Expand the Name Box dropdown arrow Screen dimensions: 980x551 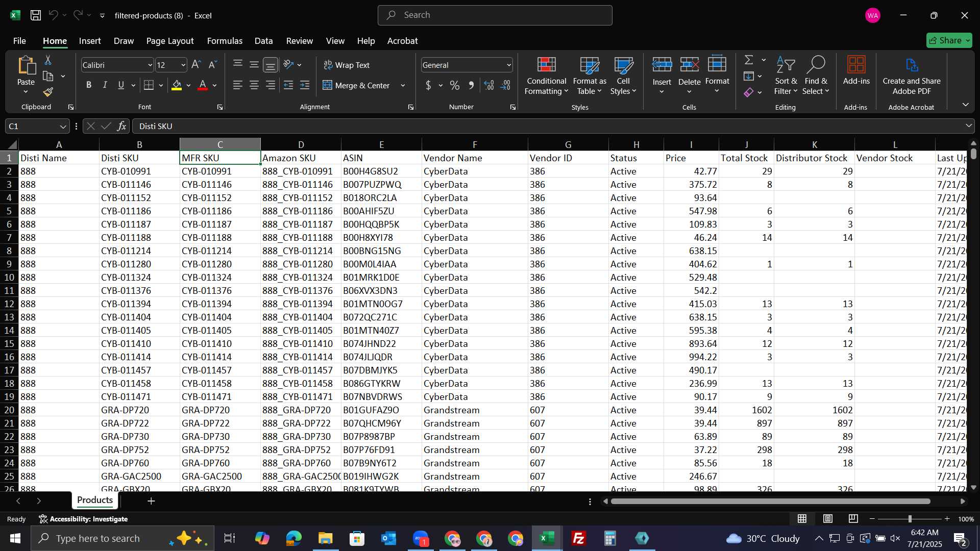point(63,127)
